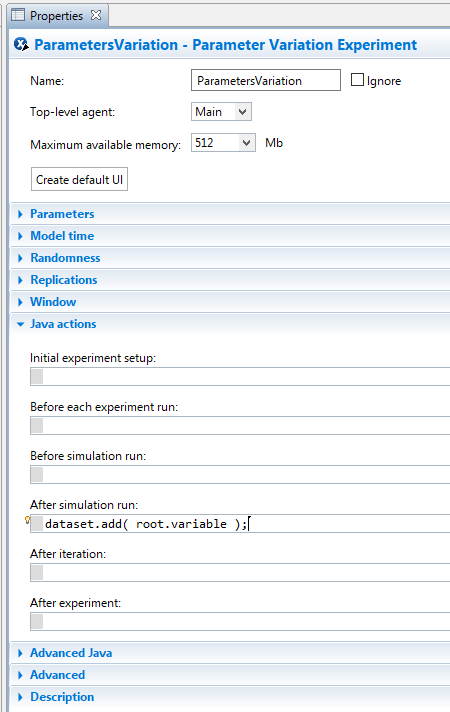Open the Maximum available memory dropdown
The width and height of the screenshot is (450, 712).
point(223,143)
